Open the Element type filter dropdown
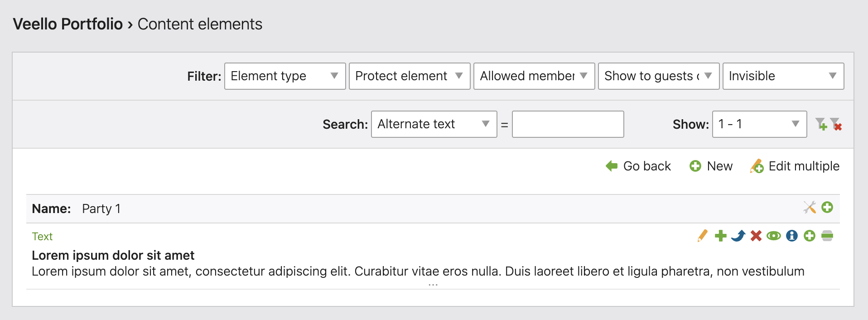Viewport: 868px width, 320px height. click(x=285, y=76)
